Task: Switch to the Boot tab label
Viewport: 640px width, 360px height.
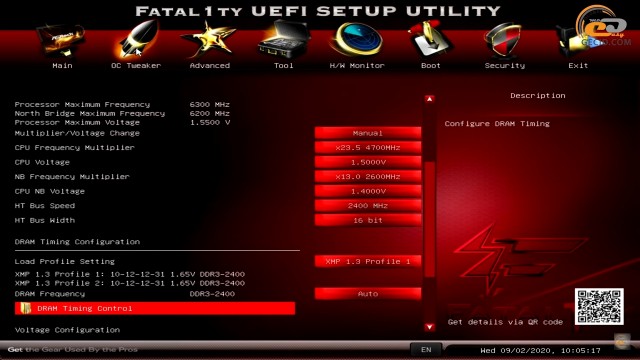Action: click(x=431, y=65)
